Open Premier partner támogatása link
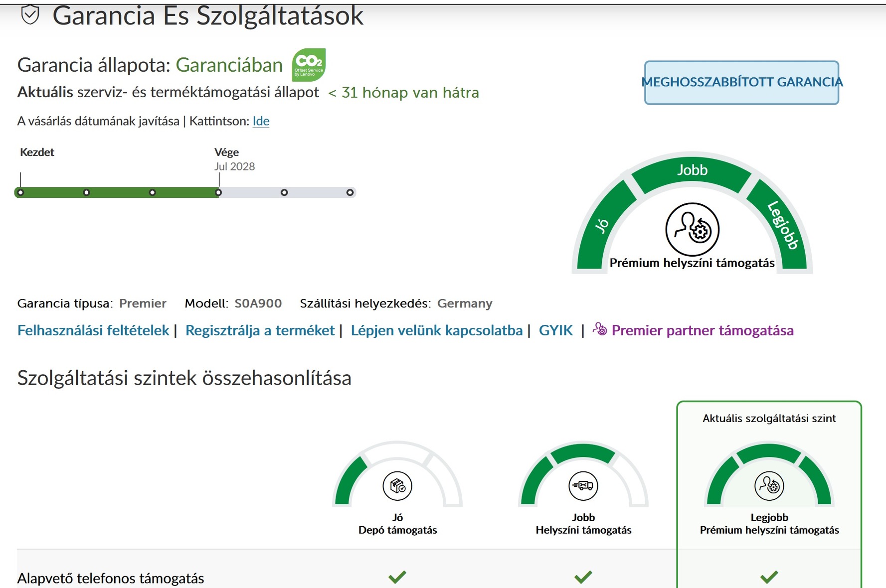 703,330
